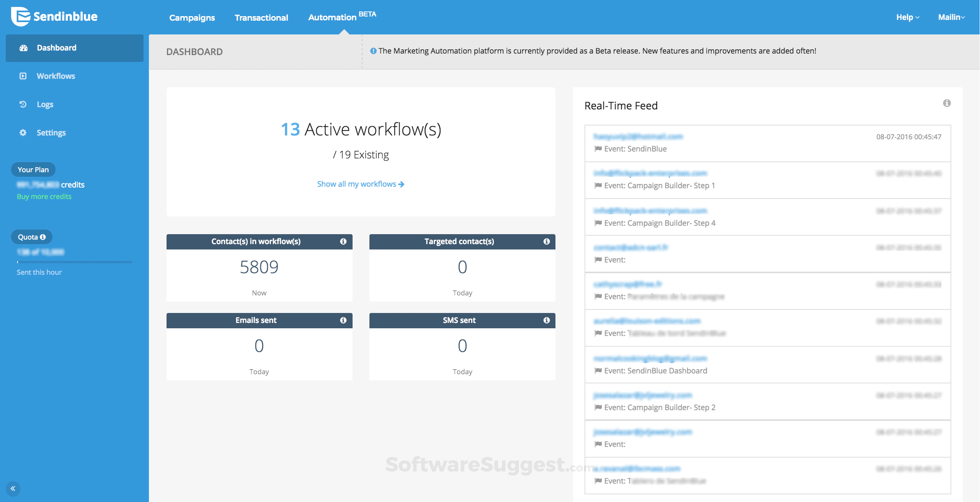This screenshot has width=980, height=502.
Task: Open the first email address in Real-Time Feed
Action: click(x=637, y=136)
